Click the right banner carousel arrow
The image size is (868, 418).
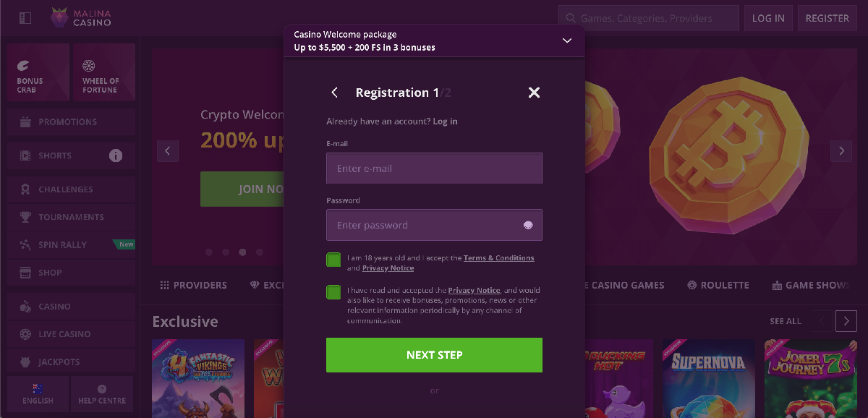[x=841, y=151]
